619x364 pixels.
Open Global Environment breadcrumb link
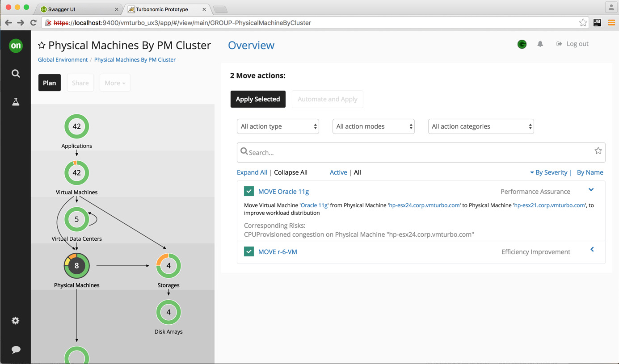tap(63, 59)
